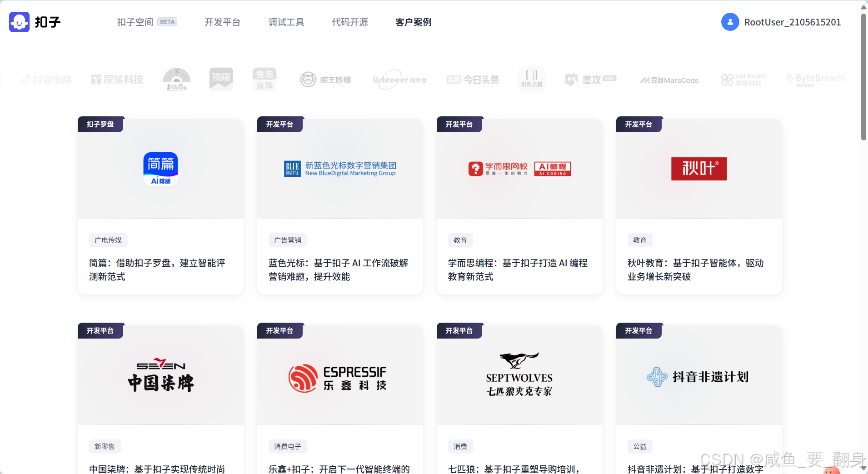Open the 代码开源 navigation item
Screen dimensions: 868x474
point(349,22)
